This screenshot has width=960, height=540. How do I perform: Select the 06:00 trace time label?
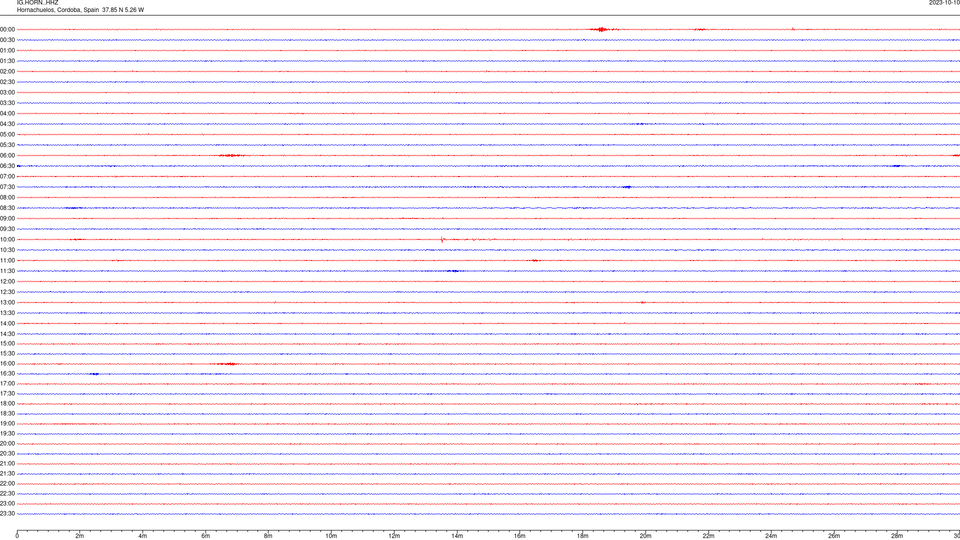pyautogui.click(x=7, y=156)
